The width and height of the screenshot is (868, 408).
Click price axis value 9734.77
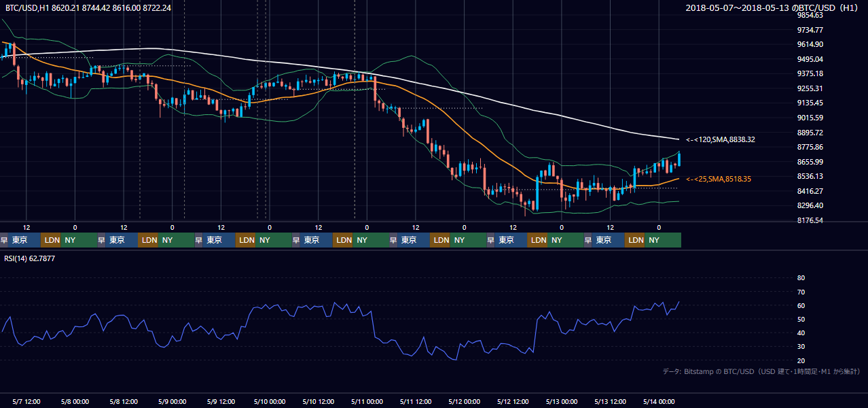tap(810, 30)
